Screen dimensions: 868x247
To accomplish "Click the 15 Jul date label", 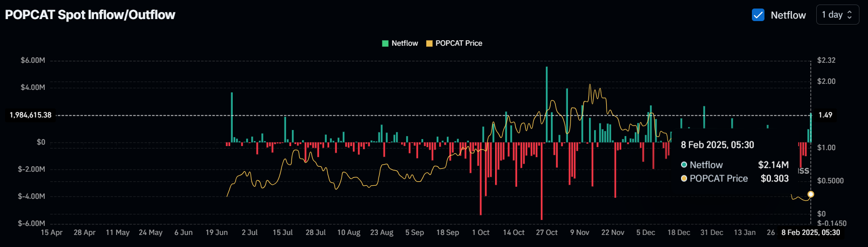I will pyautogui.click(x=282, y=232).
